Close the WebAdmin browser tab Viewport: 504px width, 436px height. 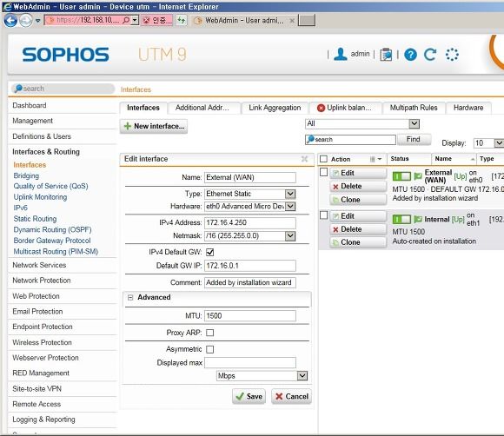292,21
